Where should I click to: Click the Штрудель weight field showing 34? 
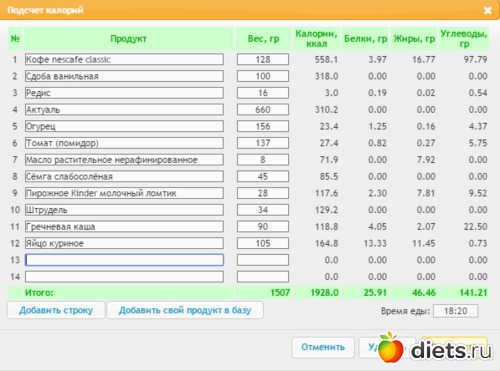tap(263, 210)
